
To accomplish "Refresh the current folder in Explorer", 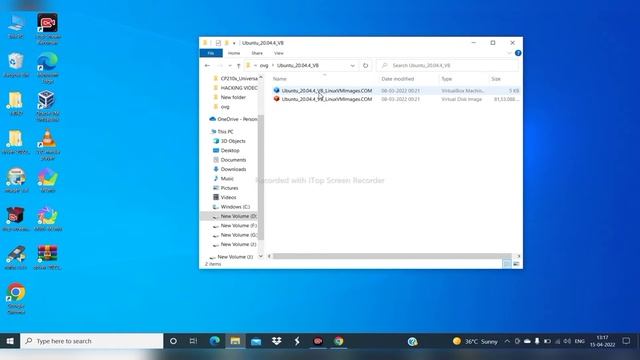I will [x=365, y=65].
